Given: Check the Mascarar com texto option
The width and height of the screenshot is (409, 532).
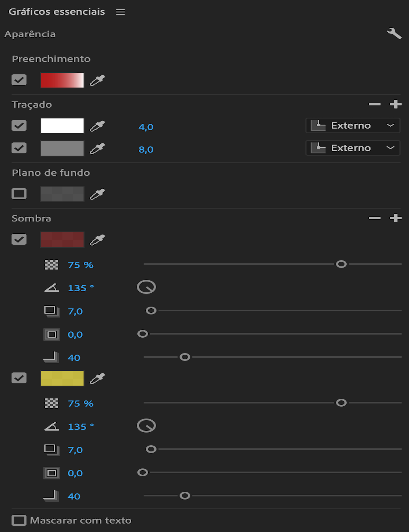Looking at the screenshot, I should click(19, 520).
